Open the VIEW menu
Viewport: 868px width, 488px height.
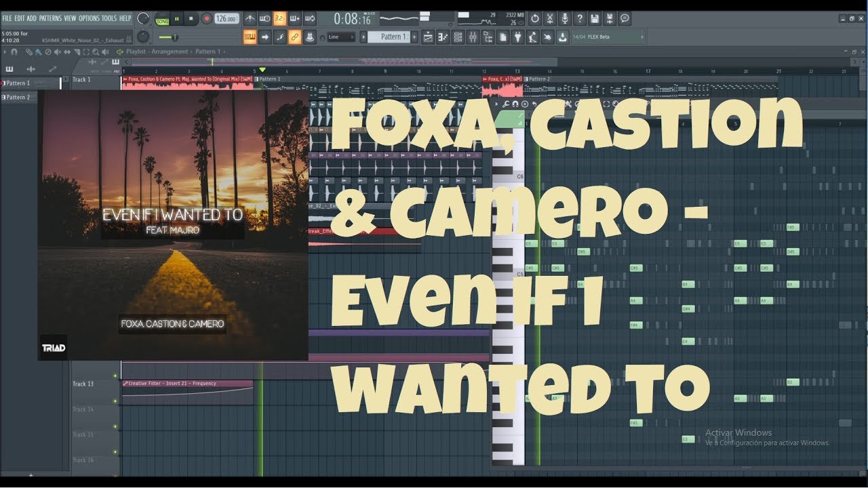pos(70,18)
